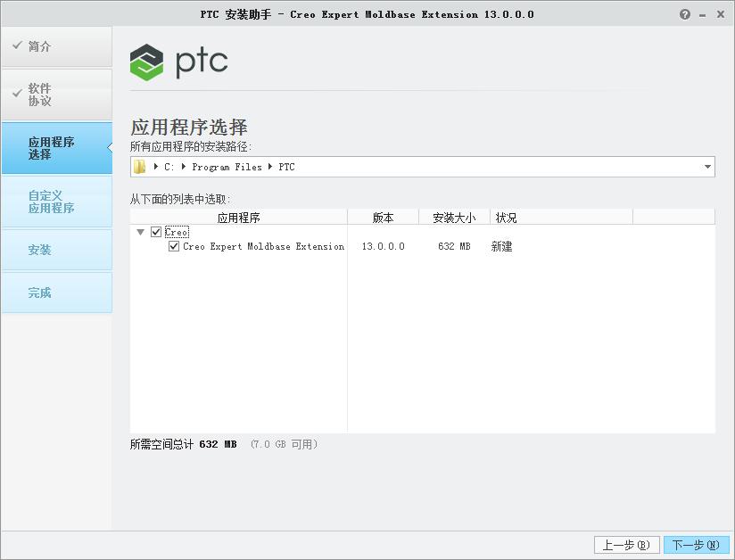735x560 pixels.
Task: Collapse the Creo tree node
Action: [x=140, y=232]
